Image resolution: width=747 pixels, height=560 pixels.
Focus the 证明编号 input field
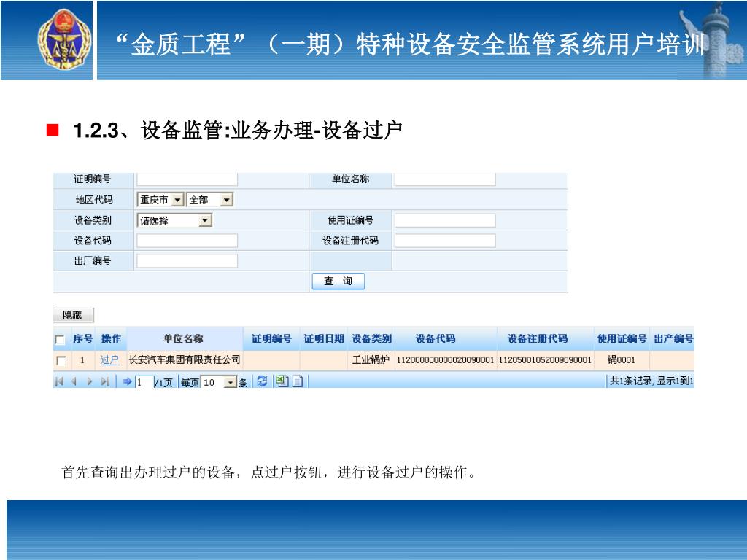(187, 179)
